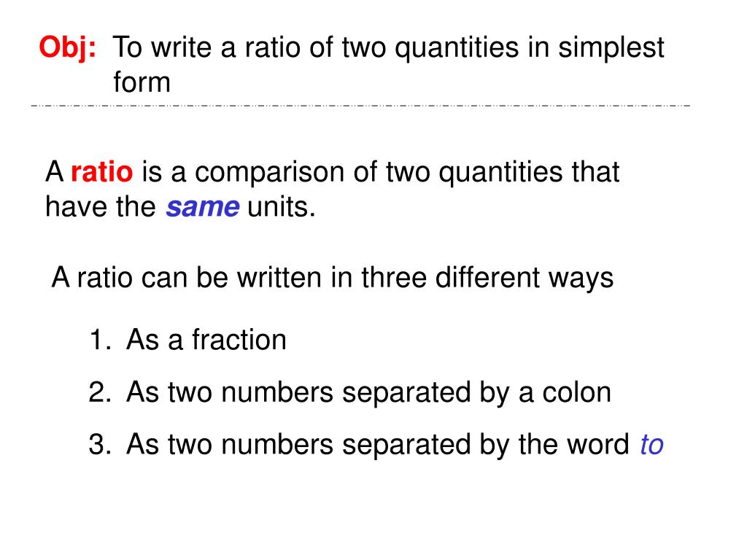The image size is (747, 560).
Task: Click the blue italic word 'to'
Action: coord(651,445)
